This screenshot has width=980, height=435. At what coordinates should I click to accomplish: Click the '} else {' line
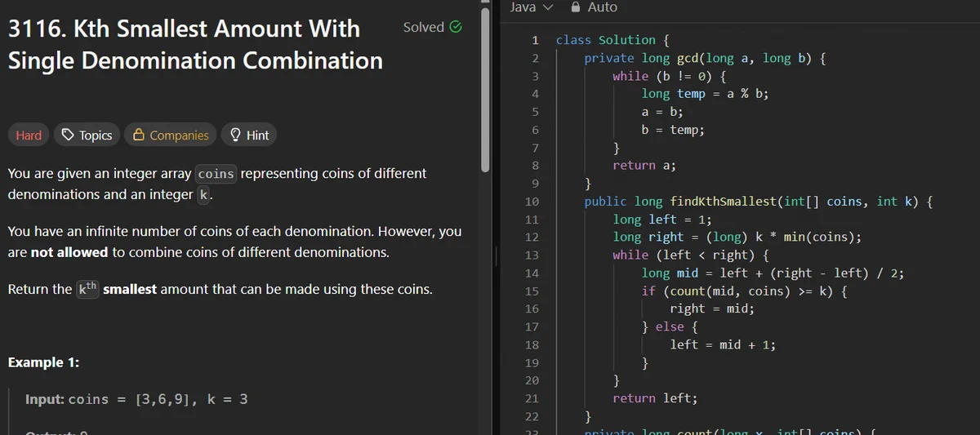point(670,327)
